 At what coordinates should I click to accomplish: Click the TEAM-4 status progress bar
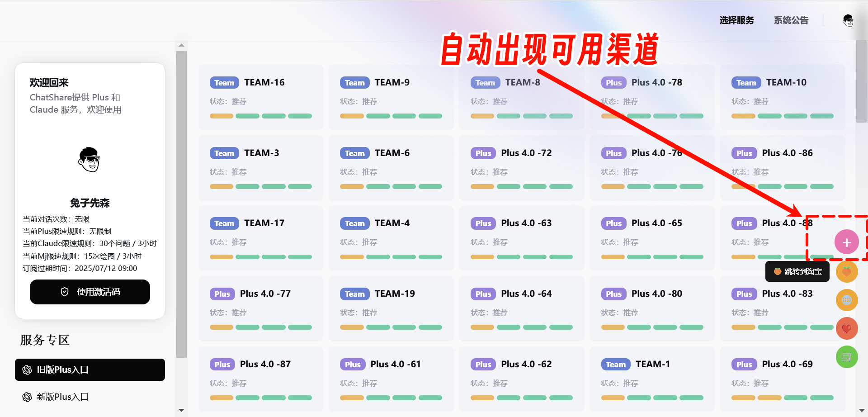(x=391, y=257)
